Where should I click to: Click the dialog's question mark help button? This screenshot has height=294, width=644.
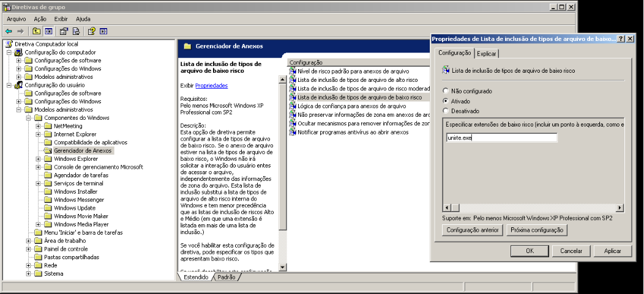pyautogui.click(x=620, y=39)
